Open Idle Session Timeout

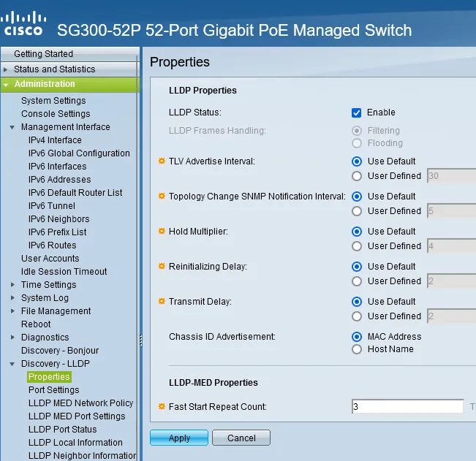(64, 272)
